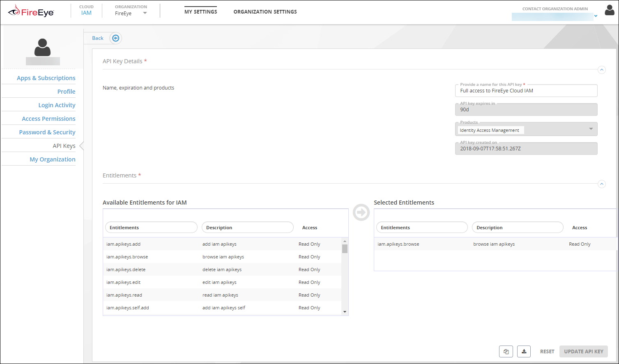Viewport: 619px width, 364px height.
Task: Select iam.apikeys.browse in Available Entitlements
Action: point(222,257)
